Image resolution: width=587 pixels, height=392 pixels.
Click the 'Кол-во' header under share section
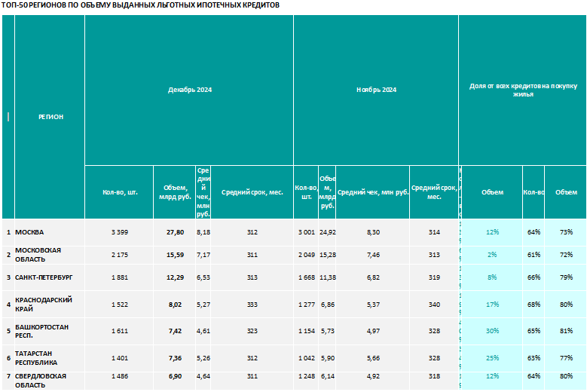[533, 192]
